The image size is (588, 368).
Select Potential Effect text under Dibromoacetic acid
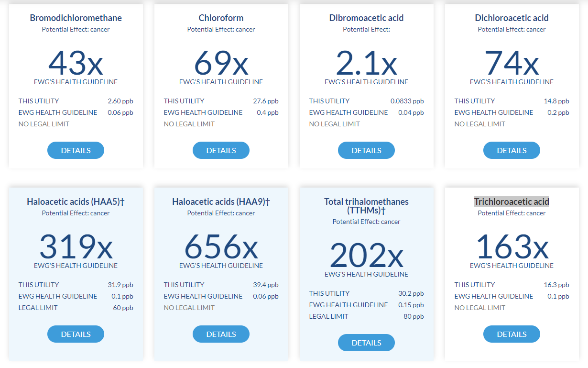[x=366, y=29]
